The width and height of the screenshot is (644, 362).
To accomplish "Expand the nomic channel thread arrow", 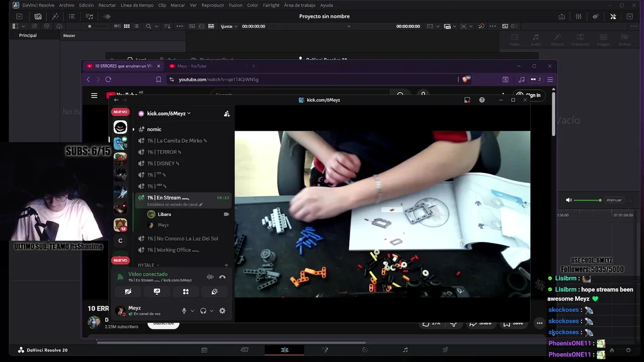I will [x=133, y=129].
